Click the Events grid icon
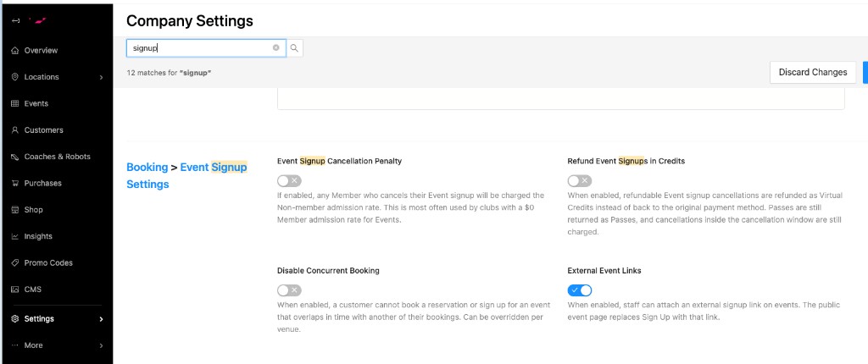Viewport: 868px width, 364px height. click(x=15, y=103)
